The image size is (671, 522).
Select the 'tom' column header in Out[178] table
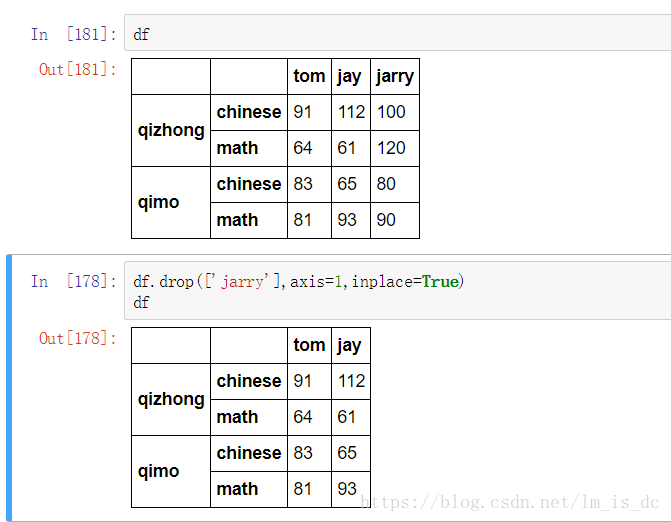pyautogui.click(x=309, y=345)
